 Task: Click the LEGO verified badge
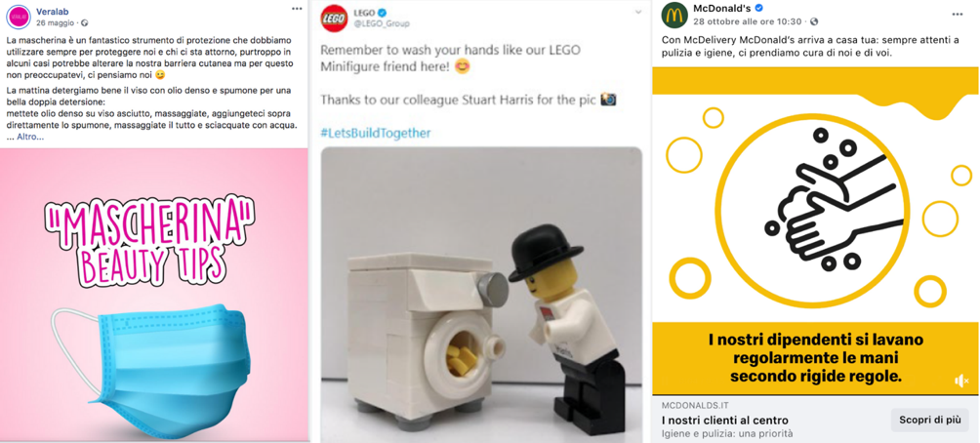tap(384, 12)
